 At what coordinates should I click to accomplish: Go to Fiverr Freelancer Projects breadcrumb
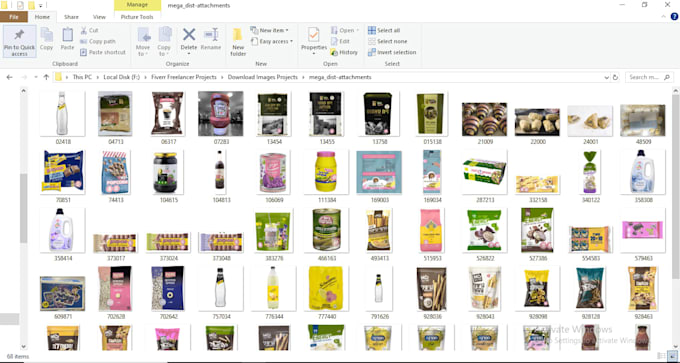pyautogui.click(x=183, y=77)
